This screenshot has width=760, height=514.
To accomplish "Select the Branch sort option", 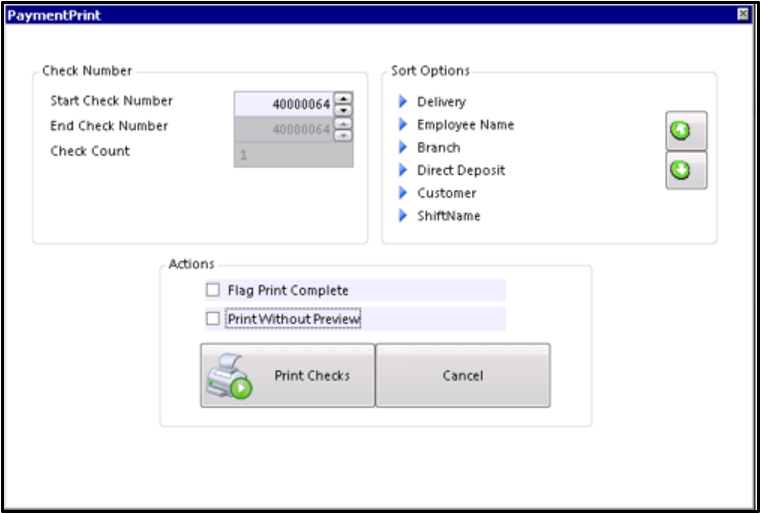I will point(439,147).
